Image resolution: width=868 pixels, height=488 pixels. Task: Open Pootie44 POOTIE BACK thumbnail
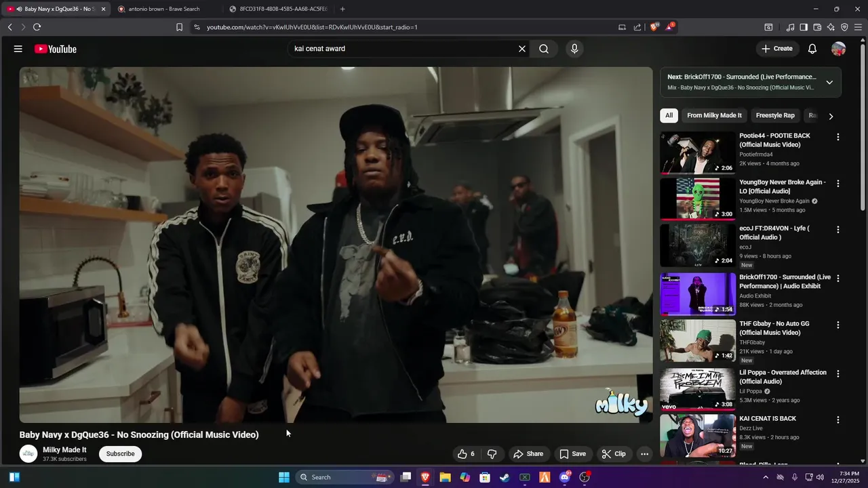[698, 152]
